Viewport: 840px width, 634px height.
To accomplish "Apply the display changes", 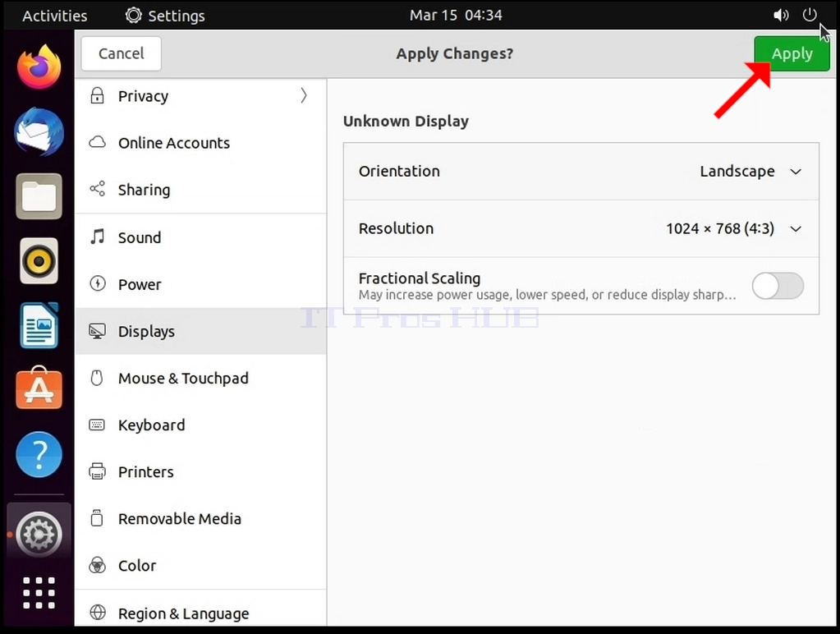I will point(792,53).
